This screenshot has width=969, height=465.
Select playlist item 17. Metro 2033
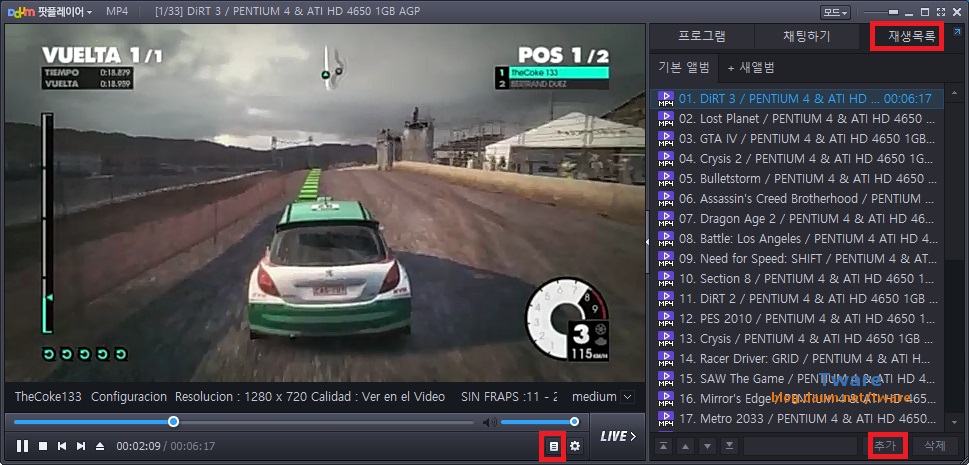[797, 419]
